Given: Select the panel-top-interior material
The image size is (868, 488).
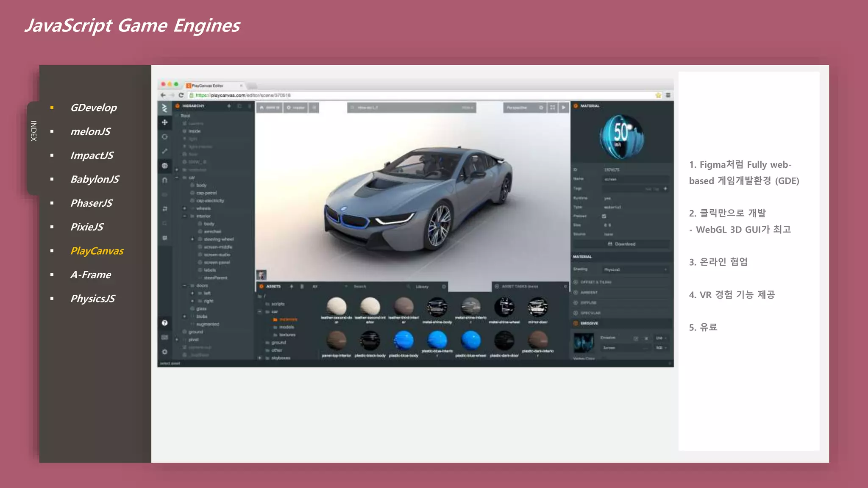Looking at the screenshot, I should [337, 344].
